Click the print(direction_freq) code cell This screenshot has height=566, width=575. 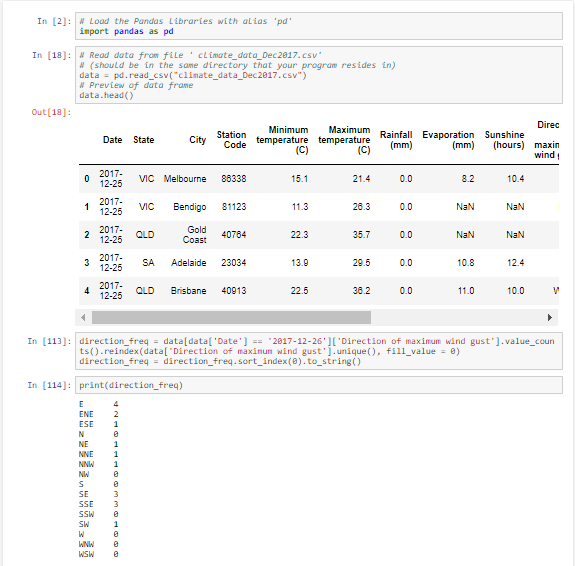click(319, 385)
